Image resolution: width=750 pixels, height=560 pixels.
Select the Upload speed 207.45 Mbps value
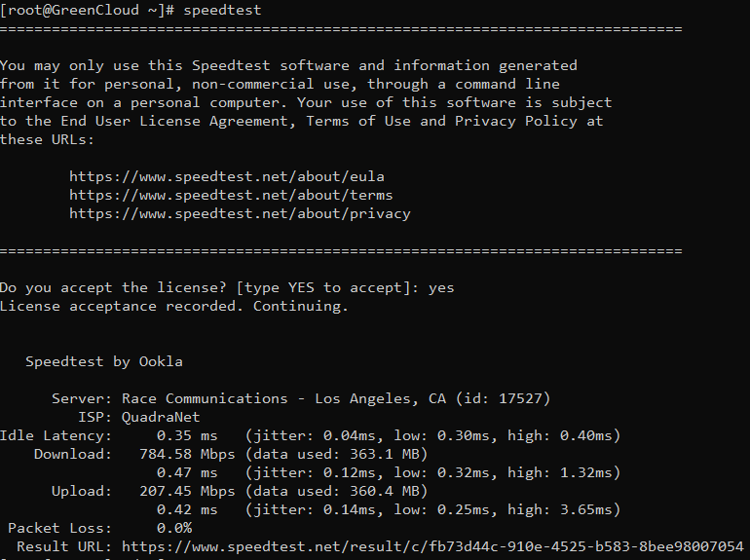pos(187,491)
